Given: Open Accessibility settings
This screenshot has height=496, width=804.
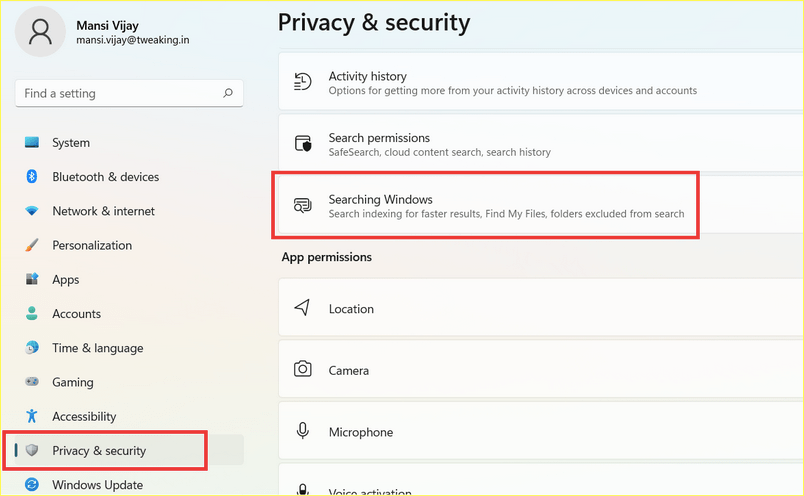Looking at the screenshot, I should click(129, 416).
